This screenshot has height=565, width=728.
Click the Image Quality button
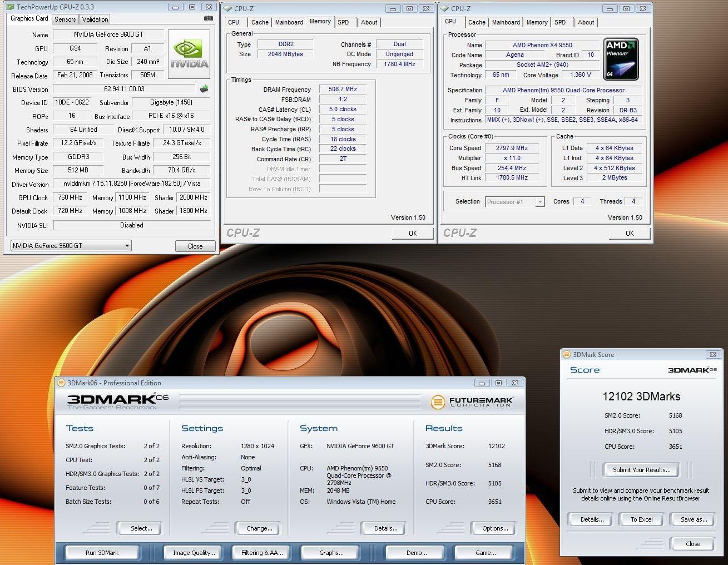194,552
